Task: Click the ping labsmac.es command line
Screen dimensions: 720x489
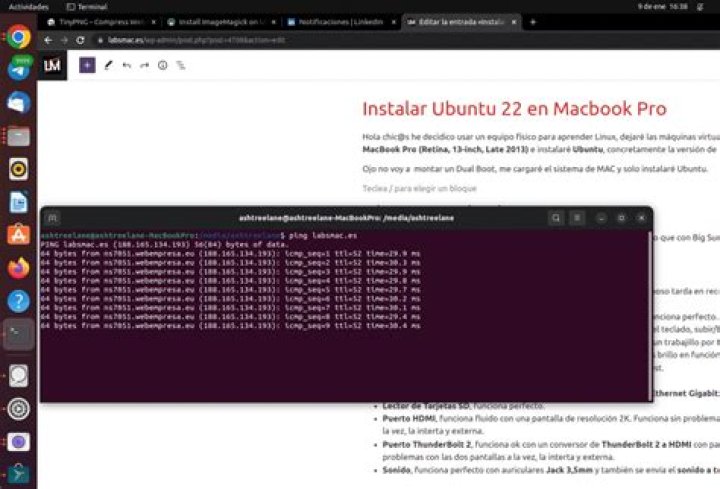Action: pos(198,236)
